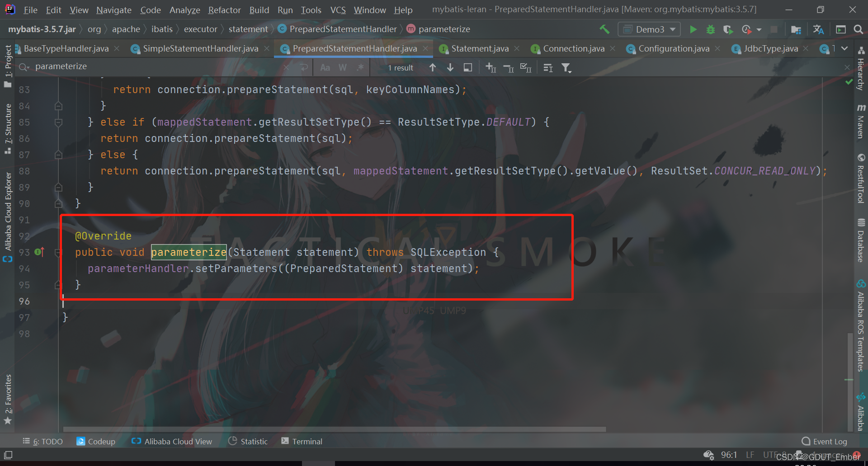This screenshot has width=868, height=466.
Task: Open the VCS menu
Action: [x=338, y=10]
